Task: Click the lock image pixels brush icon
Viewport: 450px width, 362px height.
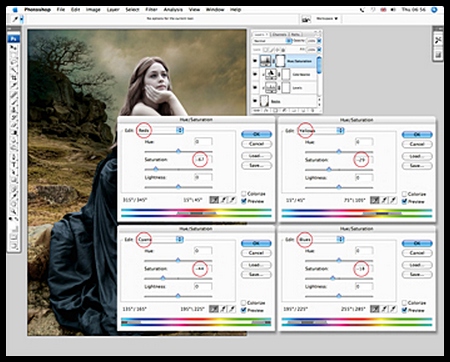Action: pos(272,50)
